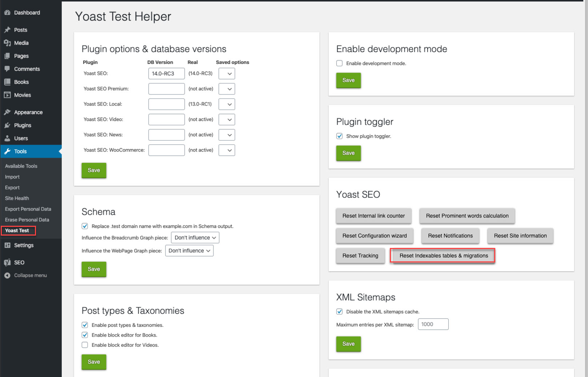The width and height of the screenshot is (588, 377).
Task: Click Yoast SEO DB Version field
Action: (167, 73)
